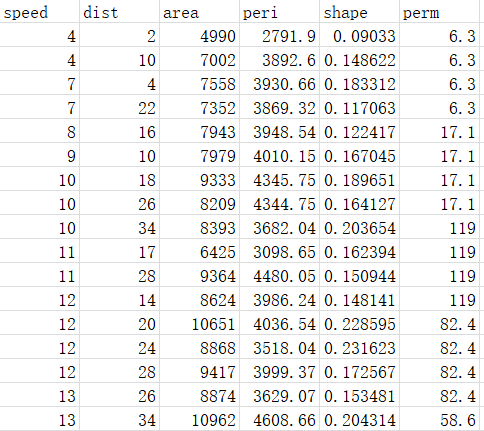Select the shape column header cell
The width and height of the screenshot is (484, 431).
point(359,12)
